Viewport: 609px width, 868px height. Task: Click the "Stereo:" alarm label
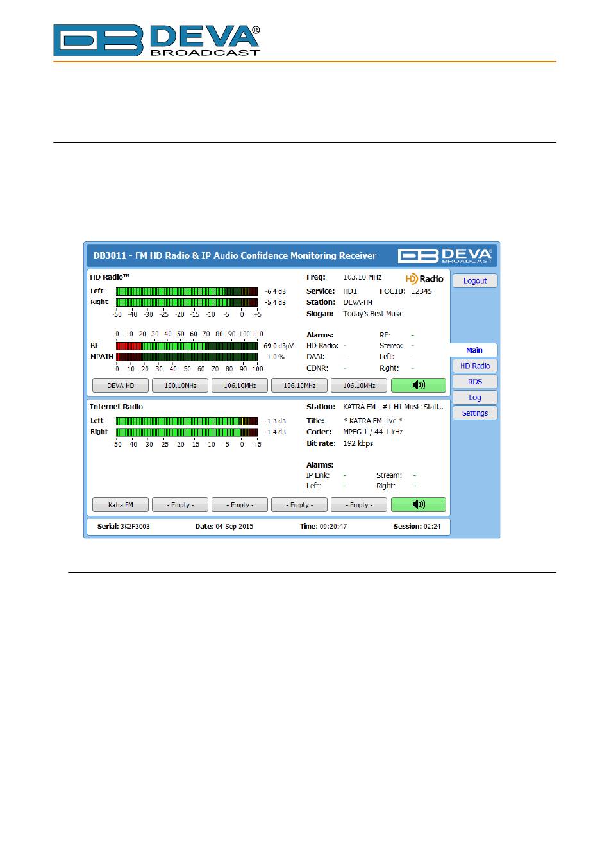point(391,346)
